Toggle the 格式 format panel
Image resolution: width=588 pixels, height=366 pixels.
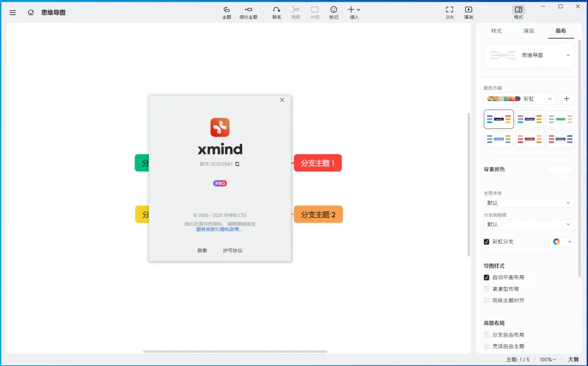click(519, 13)
